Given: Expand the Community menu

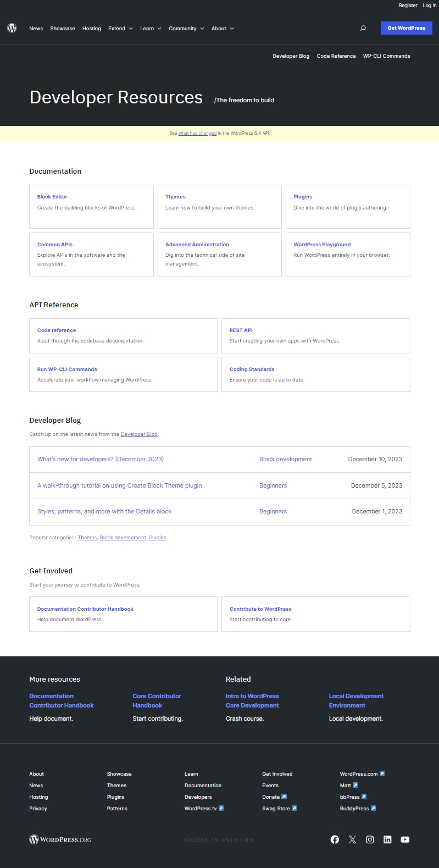Looking at the screenshot, I should [186, 29].
